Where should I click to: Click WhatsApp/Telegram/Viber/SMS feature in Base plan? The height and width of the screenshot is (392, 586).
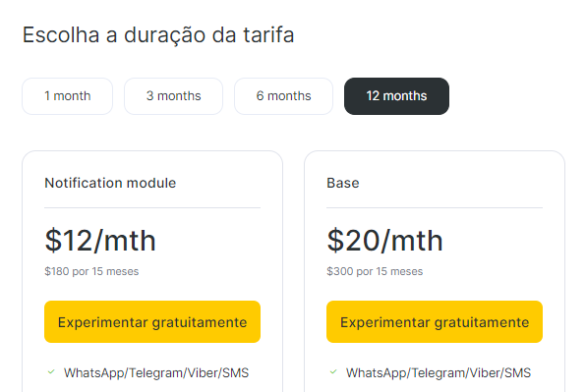click(439, 373)
